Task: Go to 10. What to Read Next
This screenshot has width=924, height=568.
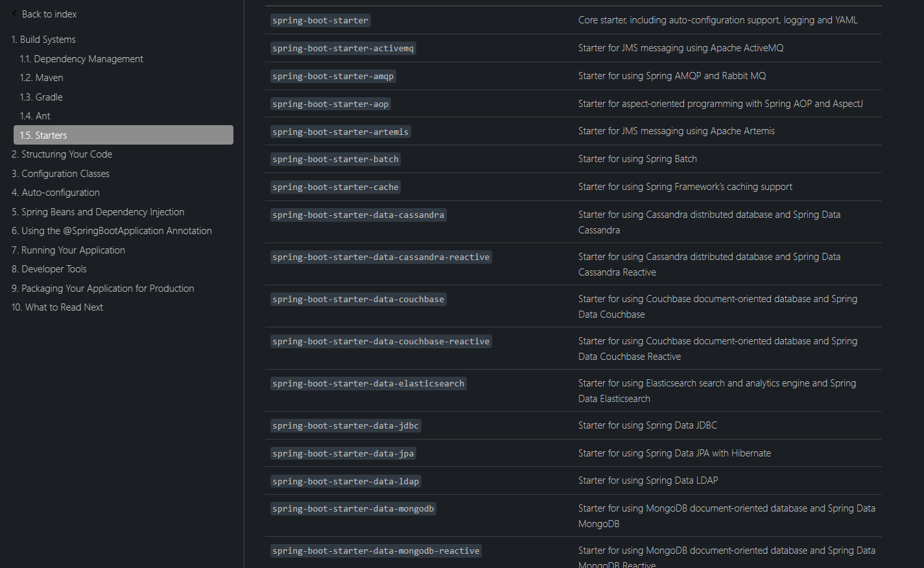Action: [x=57, y=307]
